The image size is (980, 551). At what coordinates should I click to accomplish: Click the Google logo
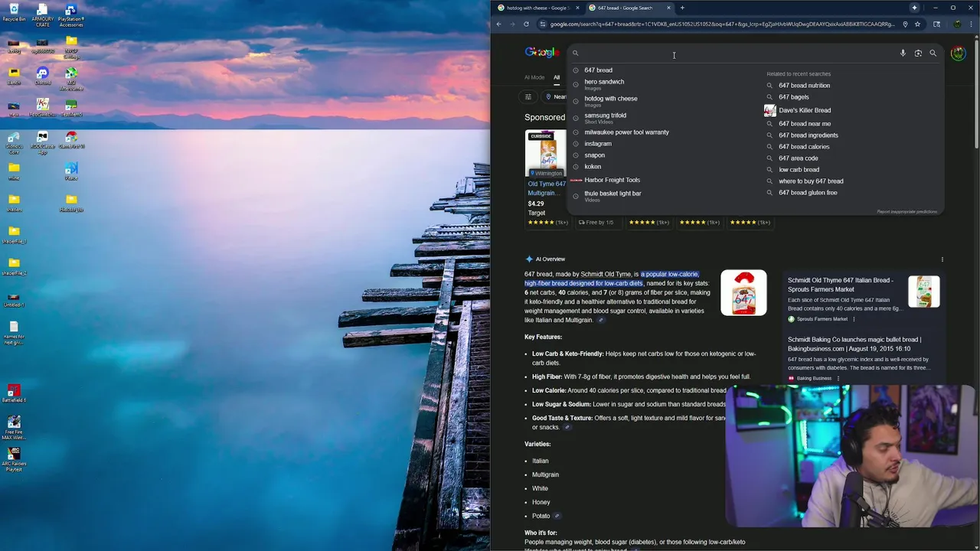coord(542,52)
